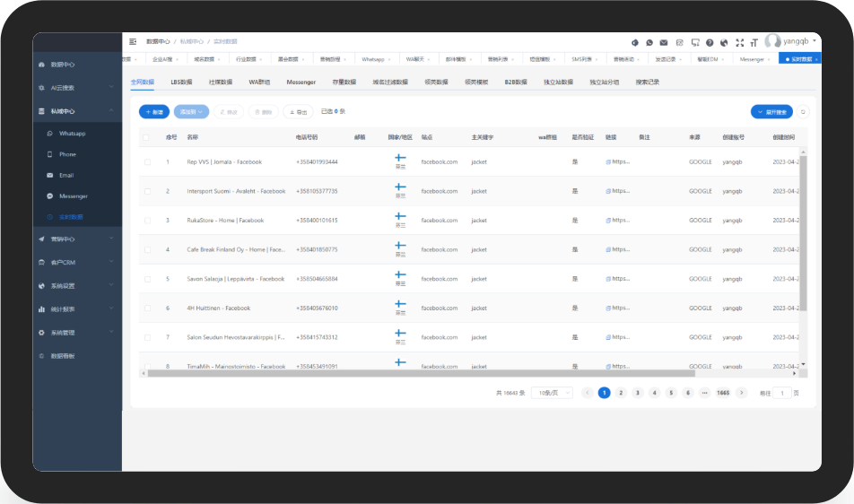
Task: Select the RukaStore row checkbox
Action: tap(148, 221)
